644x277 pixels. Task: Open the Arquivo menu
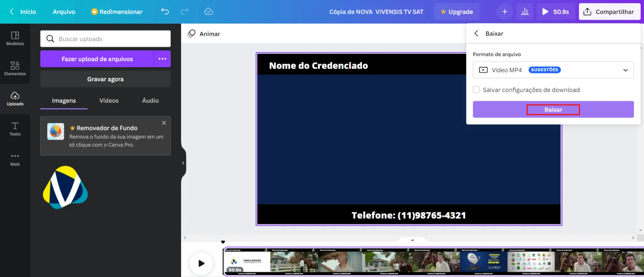pos(64,12)
